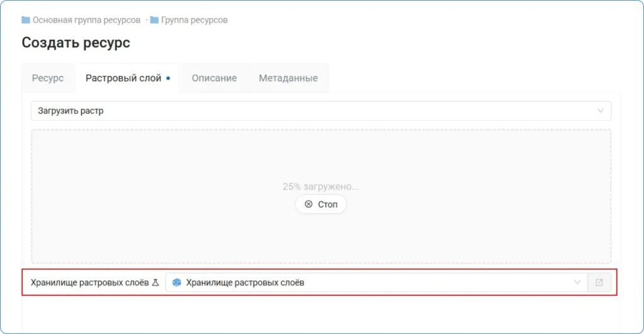This screenshot has height=334, width=644.
Task: Click the circled X icon on Стоп
Action: pos(308,204)
